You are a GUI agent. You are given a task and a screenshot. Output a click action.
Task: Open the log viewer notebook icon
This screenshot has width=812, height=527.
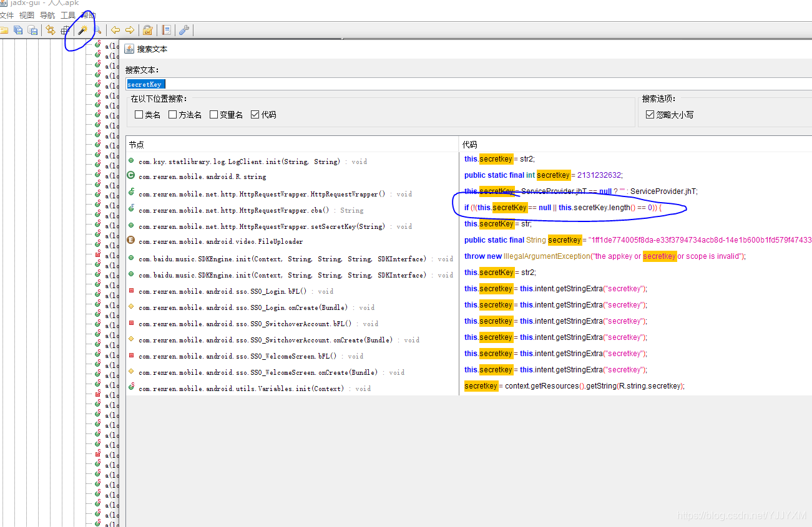coord(166,30)
